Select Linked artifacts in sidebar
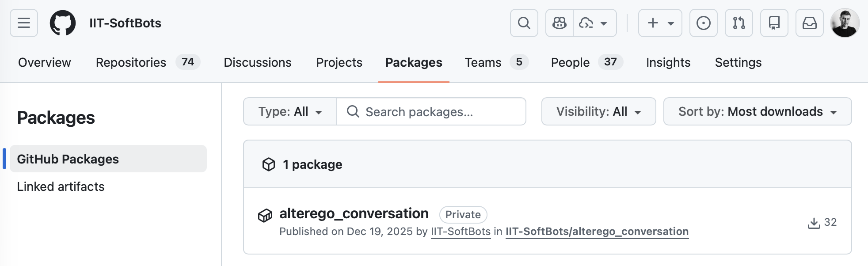The image size is (868, 266). pos(61,187)
